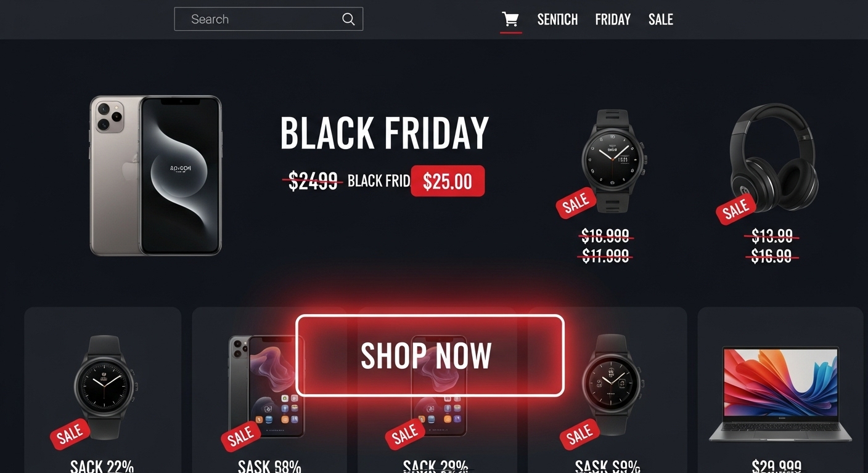Open the shopping cart icon
868x473 pixels.
[510, 19]
